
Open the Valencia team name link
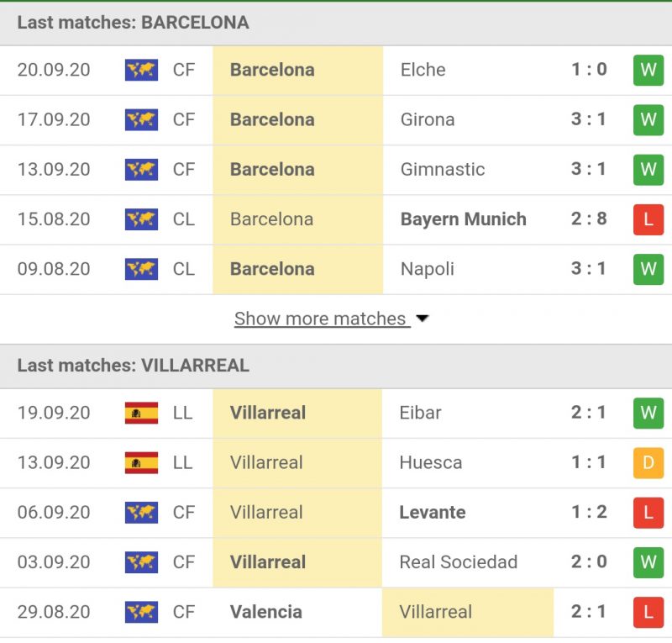(x=265, y=612)
